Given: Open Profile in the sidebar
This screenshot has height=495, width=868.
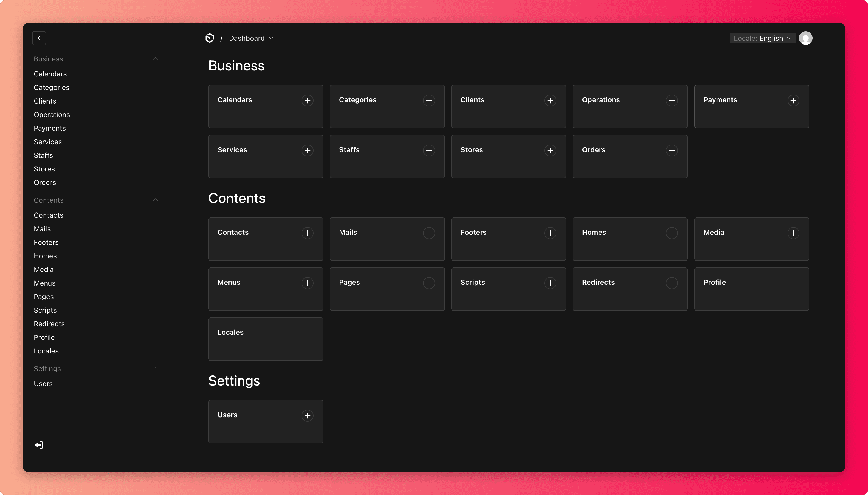Looking at the screenshot, I should click(x=44, y=338).
